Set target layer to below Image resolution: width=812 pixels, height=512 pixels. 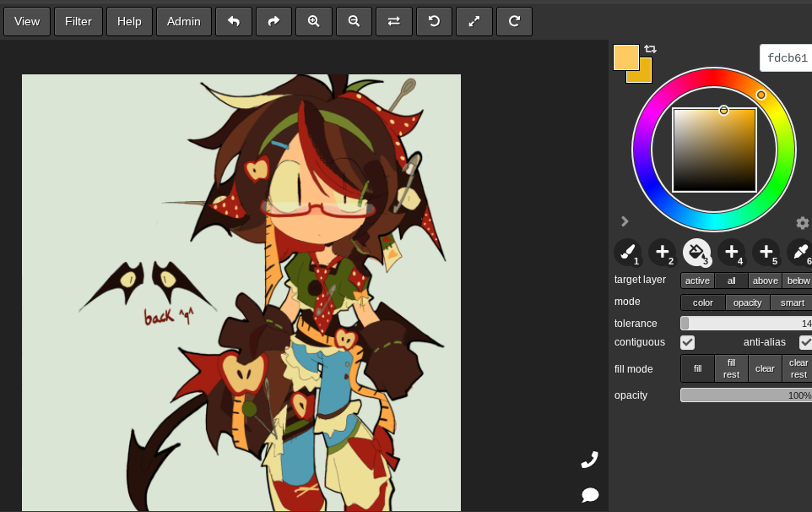pos(798,281)
